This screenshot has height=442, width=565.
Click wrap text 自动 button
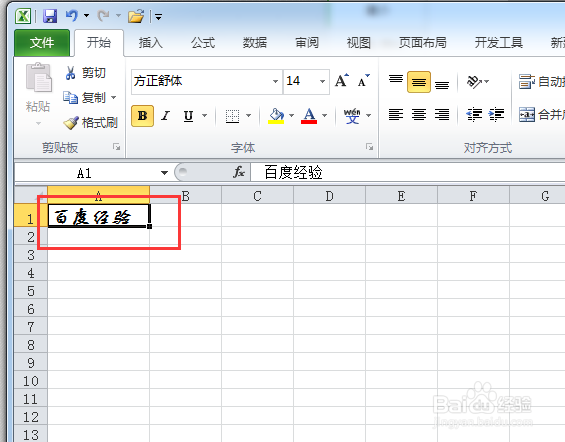tap(541, 81)
